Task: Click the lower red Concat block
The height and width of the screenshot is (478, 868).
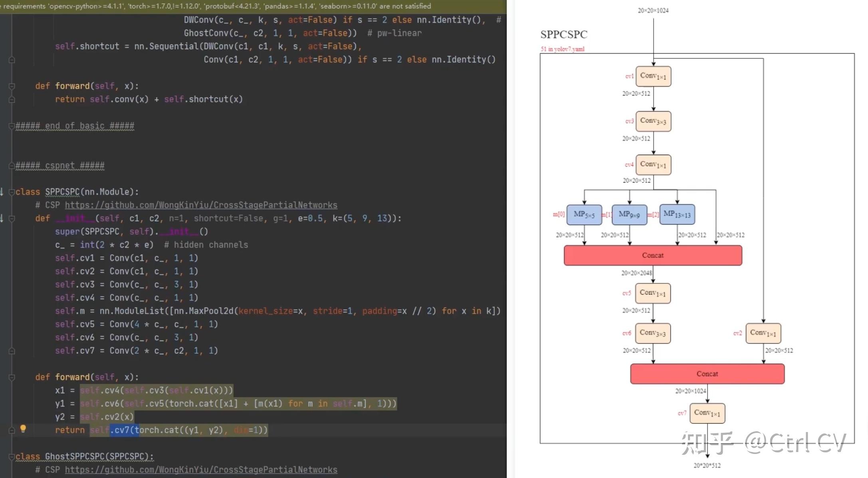Action: pos(707,374)
